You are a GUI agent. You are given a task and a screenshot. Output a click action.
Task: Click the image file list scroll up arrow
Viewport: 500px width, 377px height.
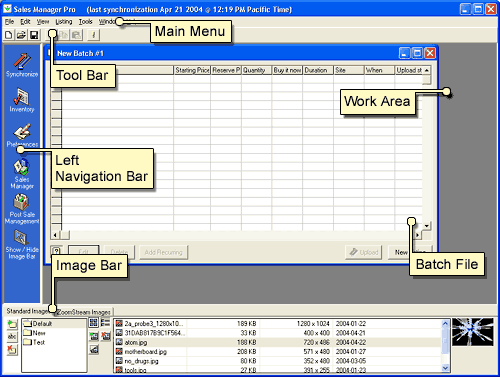pos(446,323)
